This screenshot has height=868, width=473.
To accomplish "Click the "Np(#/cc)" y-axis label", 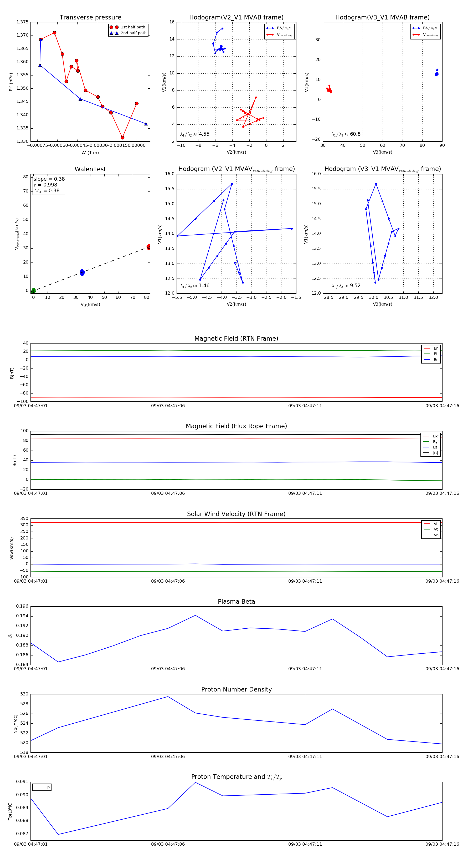I will (x=15, y=724).
